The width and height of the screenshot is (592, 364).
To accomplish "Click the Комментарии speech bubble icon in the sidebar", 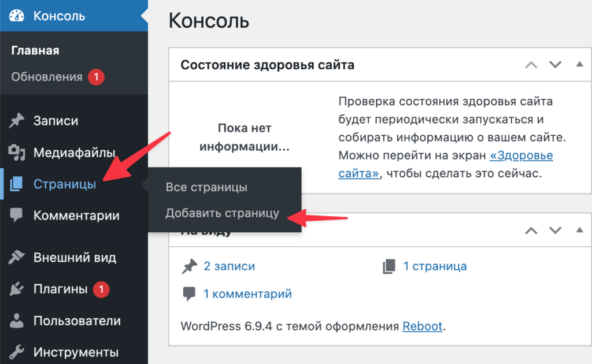I will (16, 215).
